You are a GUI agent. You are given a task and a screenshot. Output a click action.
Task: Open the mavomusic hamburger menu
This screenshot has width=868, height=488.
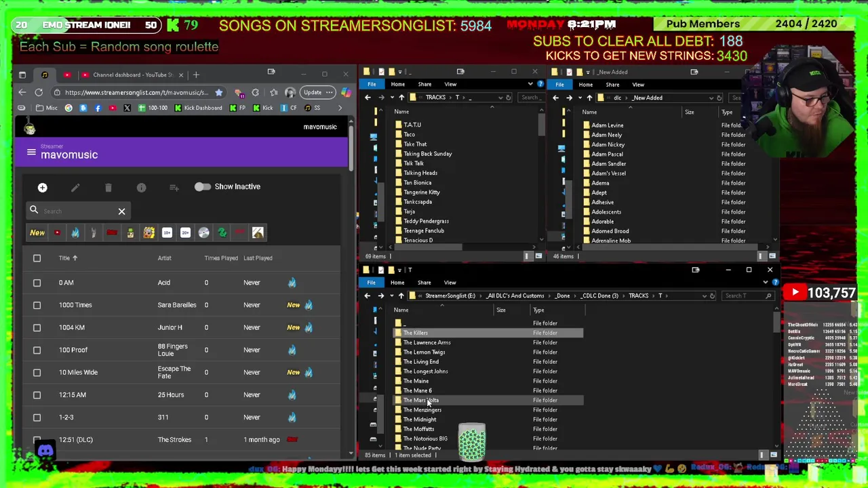point(31,152)
